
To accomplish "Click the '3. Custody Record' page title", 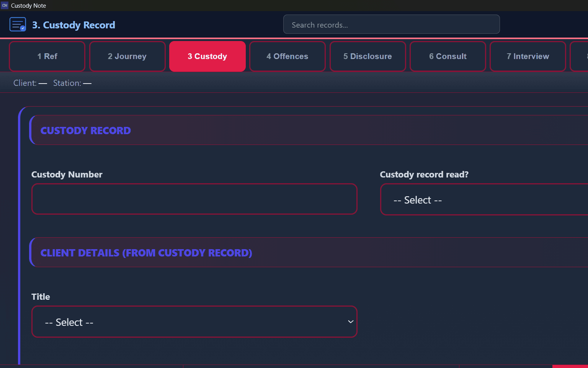I will tap(73, 25).
